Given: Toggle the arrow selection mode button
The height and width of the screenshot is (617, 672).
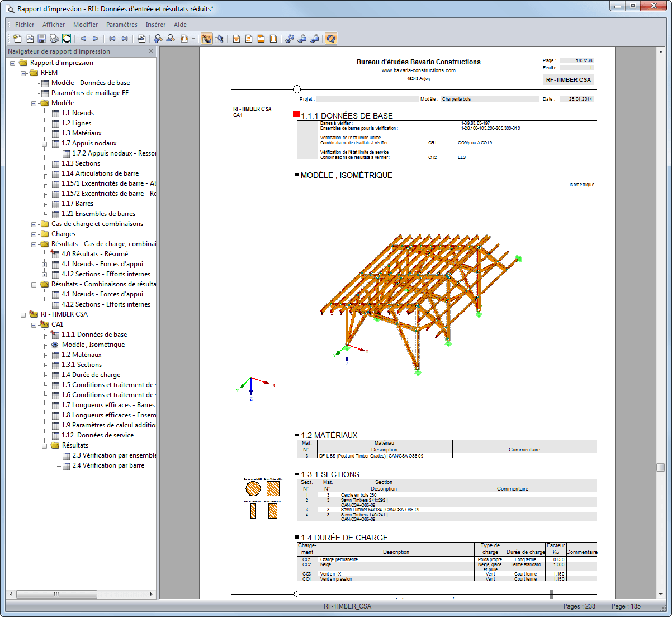Looking at the screenshot, I should click(219, 39).
